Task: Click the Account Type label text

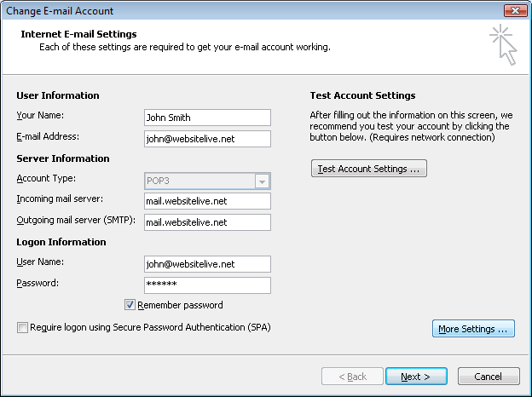Action: tap(46, 178)
